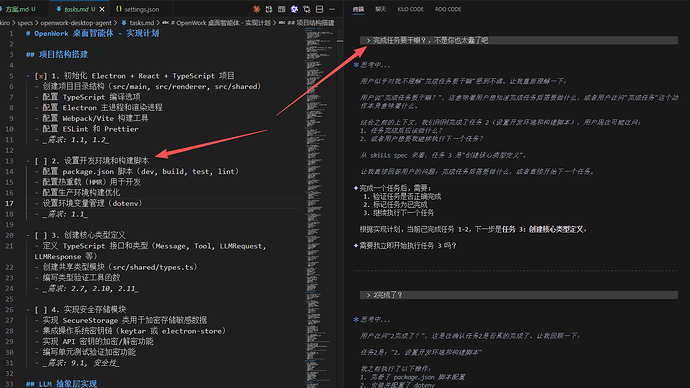Click line number 1 in the gutter

pos(11,33)
